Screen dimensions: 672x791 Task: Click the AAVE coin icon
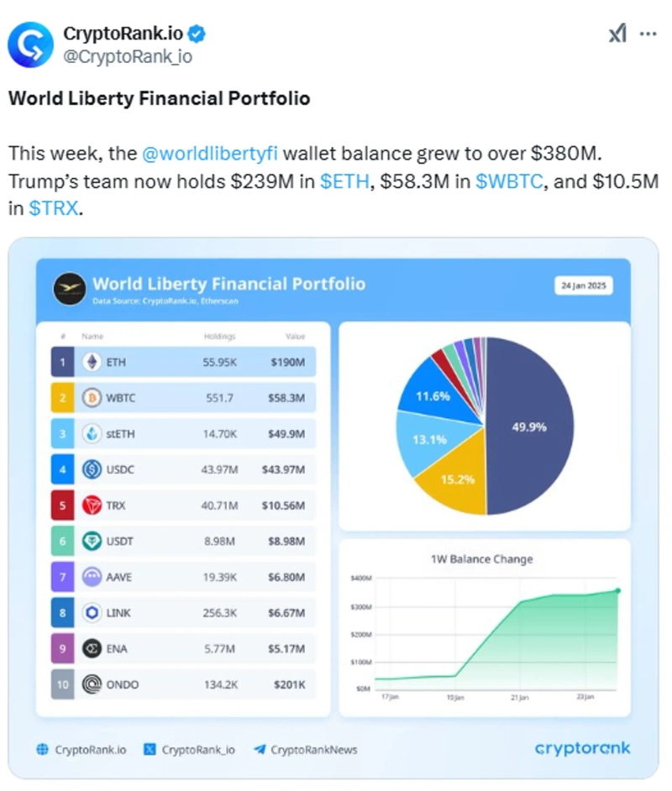click(92, 578)
